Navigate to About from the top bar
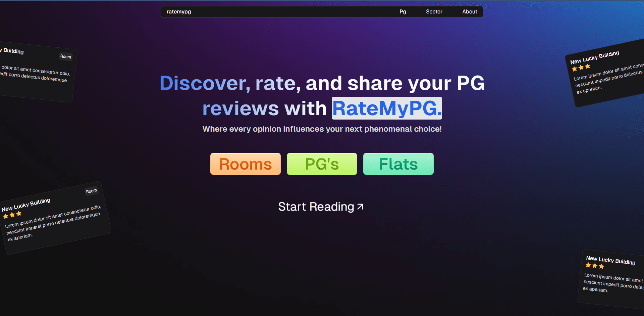The image size is (644, 316). click(469, 11)
